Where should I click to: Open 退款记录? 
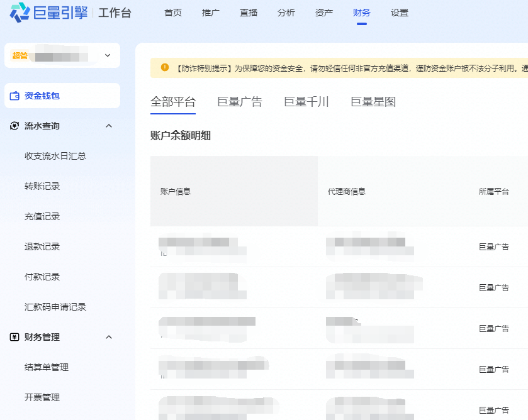[42, 246]
